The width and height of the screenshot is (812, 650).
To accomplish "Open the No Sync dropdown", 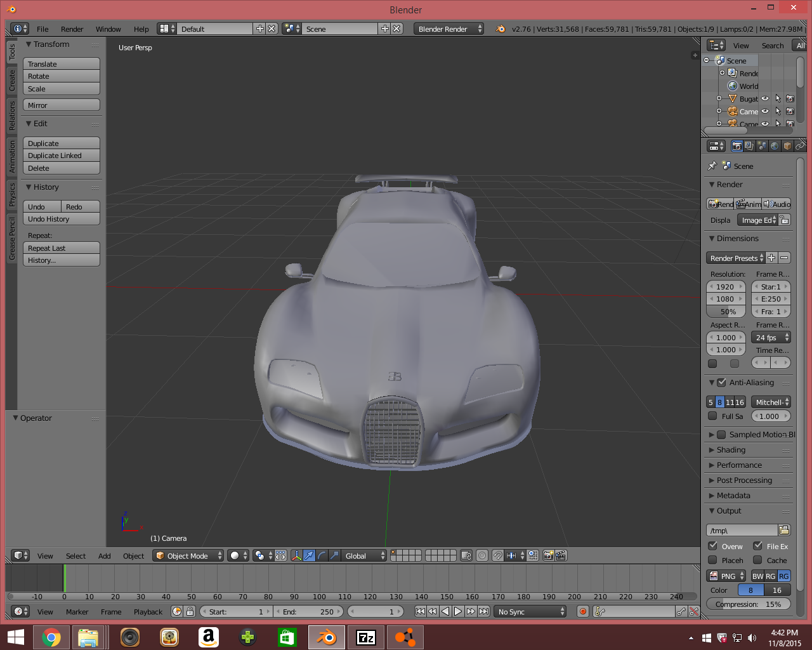I will (x=530, y=611).
